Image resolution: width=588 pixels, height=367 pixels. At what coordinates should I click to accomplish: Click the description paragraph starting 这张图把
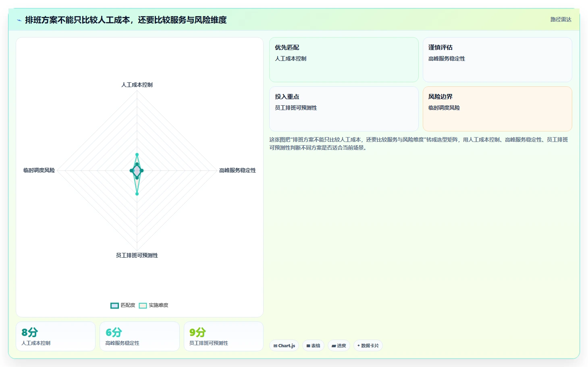(x=419, y=144)
